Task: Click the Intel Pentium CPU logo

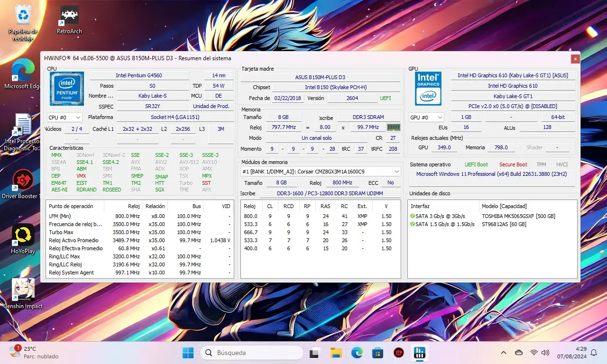Action: (67, 89)
